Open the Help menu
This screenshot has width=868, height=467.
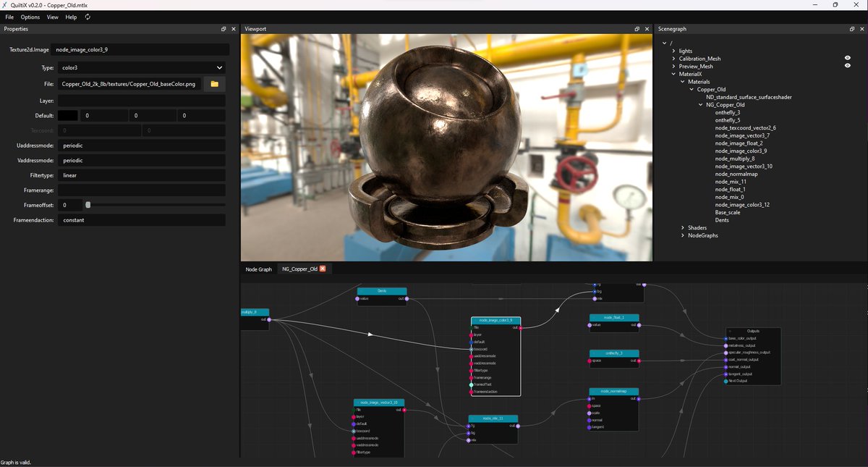click(x=71, y=17)
